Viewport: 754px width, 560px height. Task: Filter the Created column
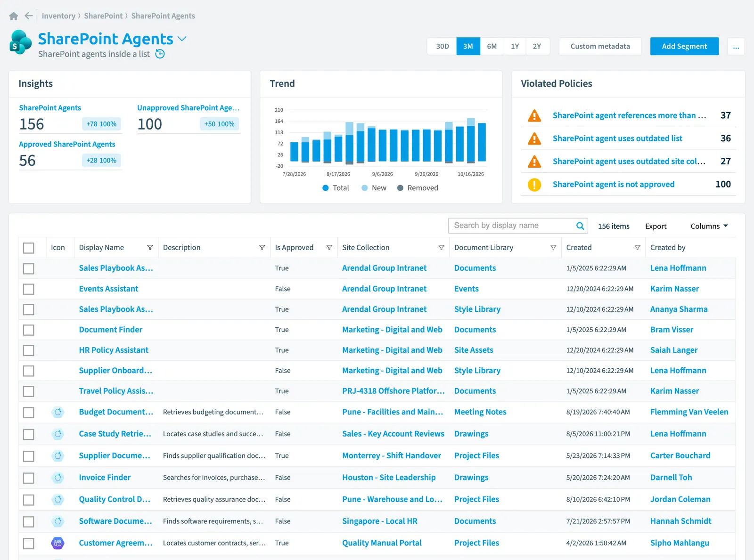(x=637, y=248)
